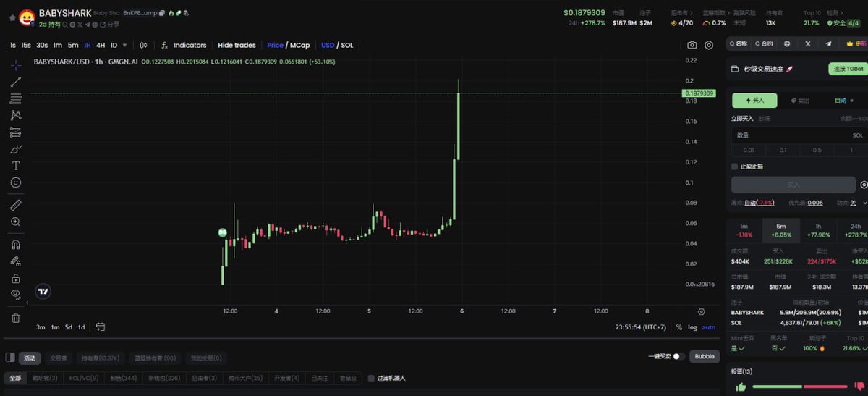Select the 4H timeframe
Viewport: 868px width, 396px height.
pos(101,45)
